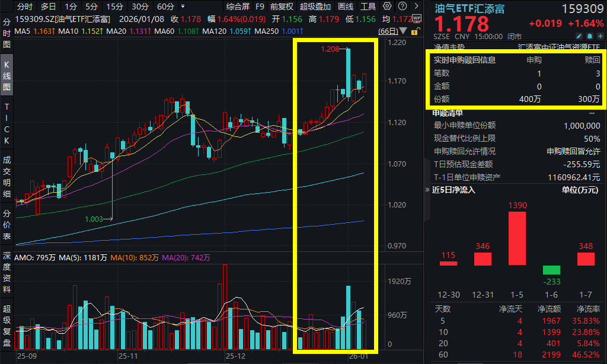Screen dimensions: 607x364
Task: Open the 成交明细 sidebar tab
Action: [x=7, y=177]
